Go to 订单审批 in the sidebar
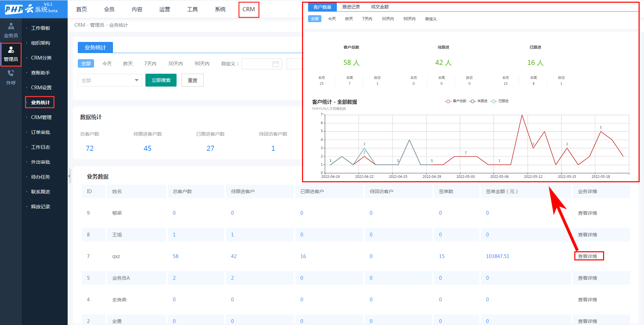The image size is (644, 325). coord(41,132)
